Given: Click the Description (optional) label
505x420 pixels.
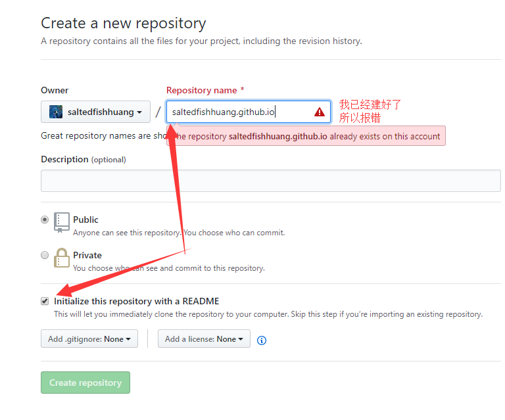Looking at the screenshot, I should point(84,159).
